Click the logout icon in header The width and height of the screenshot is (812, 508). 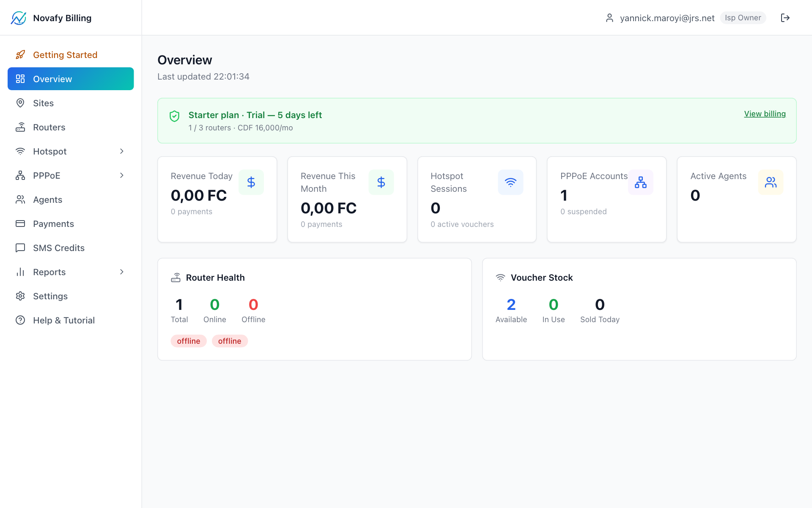point(785,18)
